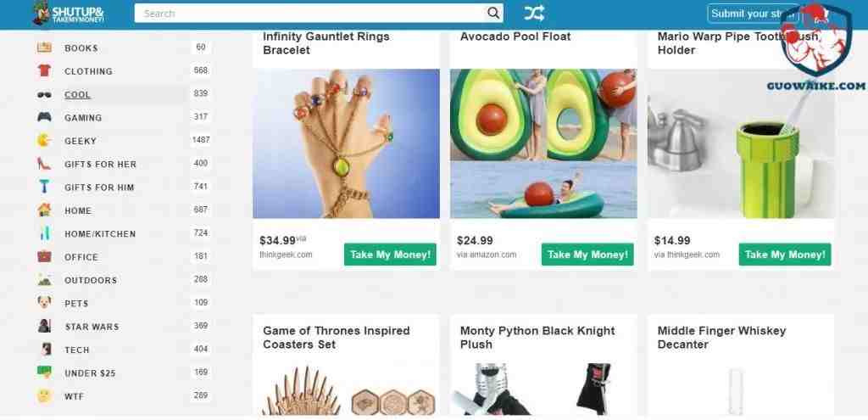
Task: Choose the red t-shirt Clothing icon
Action: (x=44, y=71)
